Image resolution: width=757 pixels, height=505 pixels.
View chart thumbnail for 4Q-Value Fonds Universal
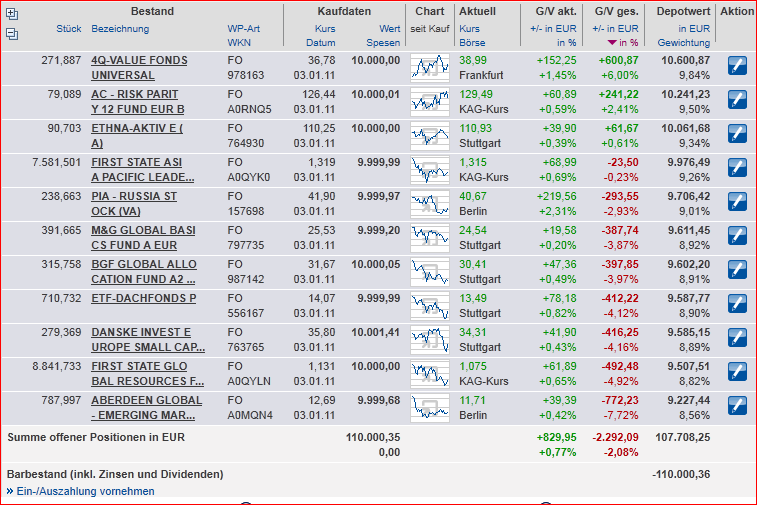430,67
